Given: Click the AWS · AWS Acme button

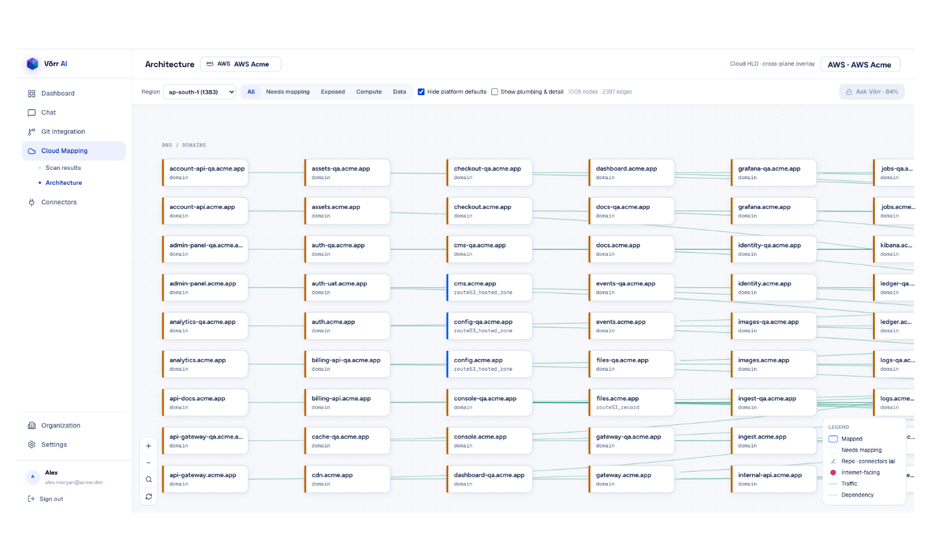Looking at the screenshot, I should (x=861, y=65).
